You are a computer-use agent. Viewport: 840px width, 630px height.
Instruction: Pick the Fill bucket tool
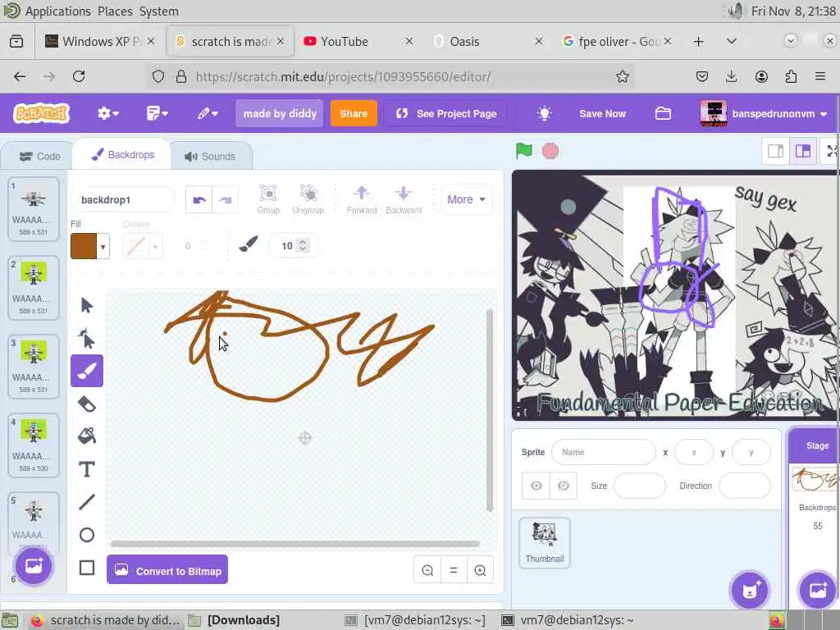coord(87,436)
